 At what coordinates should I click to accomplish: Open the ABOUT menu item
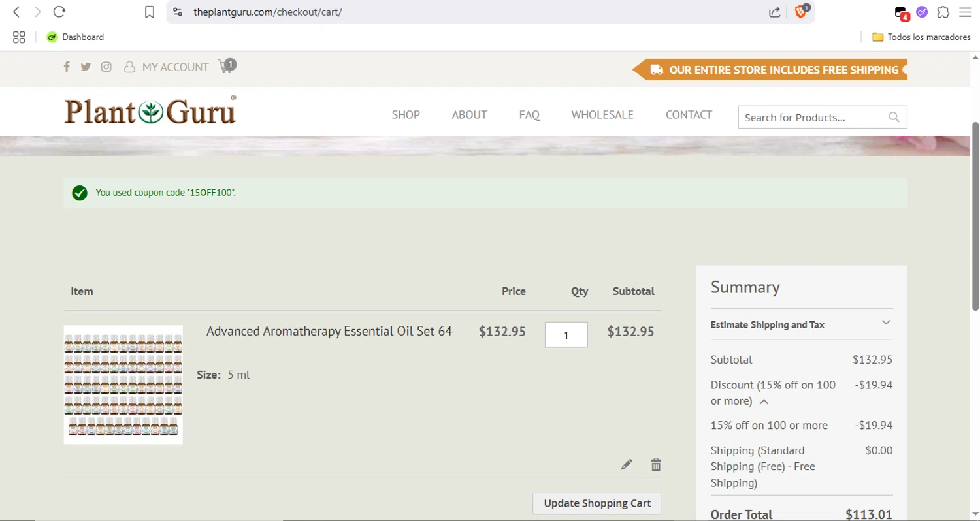coord(469,115)
